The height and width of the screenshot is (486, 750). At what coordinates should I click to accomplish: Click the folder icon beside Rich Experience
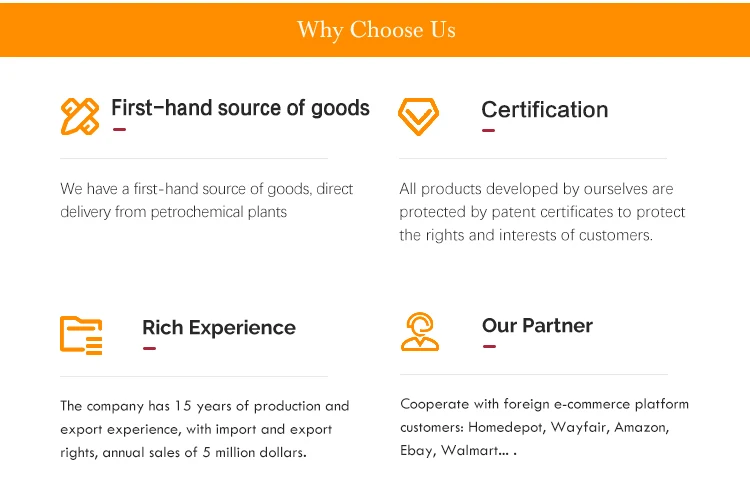click(81, 334)
